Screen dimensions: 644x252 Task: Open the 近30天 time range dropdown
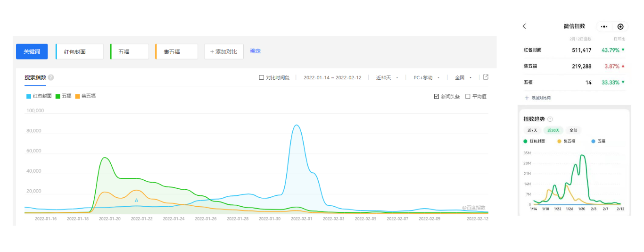tap(387, 77)
